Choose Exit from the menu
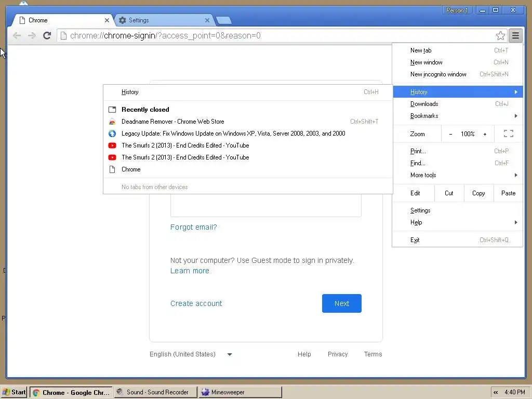The width and height of the screenshot is (532, 399). (x=457, y=240)
